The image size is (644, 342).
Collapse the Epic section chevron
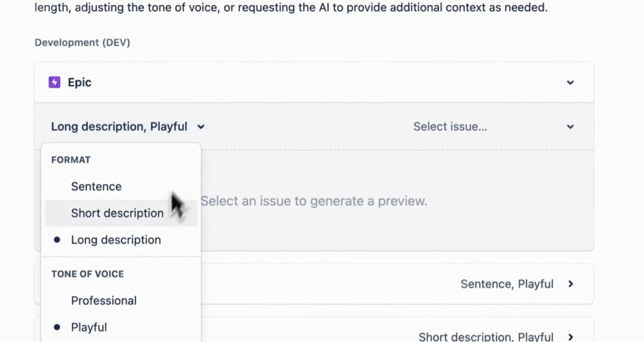(570, 83)
